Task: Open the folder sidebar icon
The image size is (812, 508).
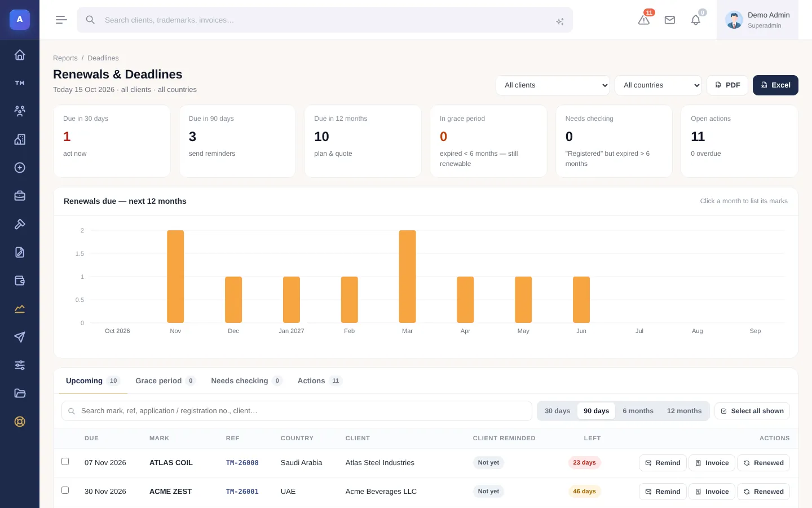Action: [20, 393]
